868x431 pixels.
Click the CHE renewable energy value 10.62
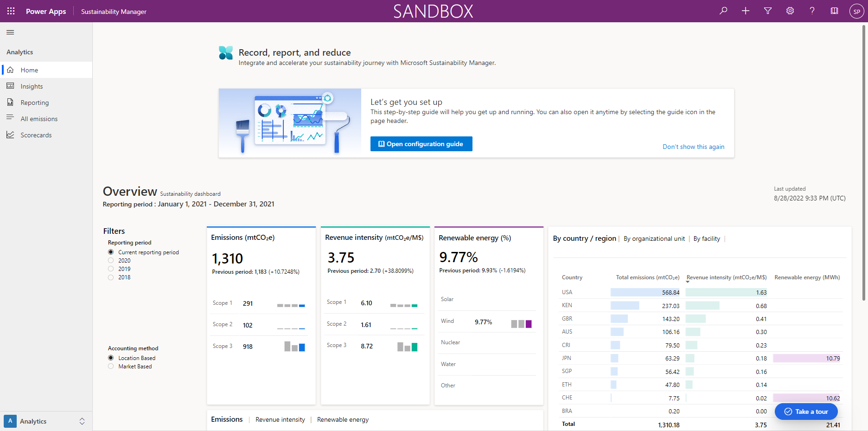pos(833,398)
